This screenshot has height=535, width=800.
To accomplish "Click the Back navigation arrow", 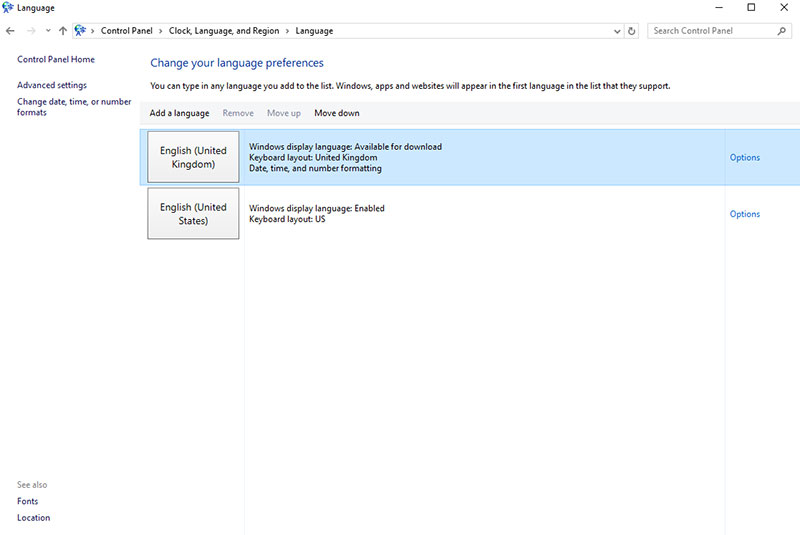I will point(10,31).
